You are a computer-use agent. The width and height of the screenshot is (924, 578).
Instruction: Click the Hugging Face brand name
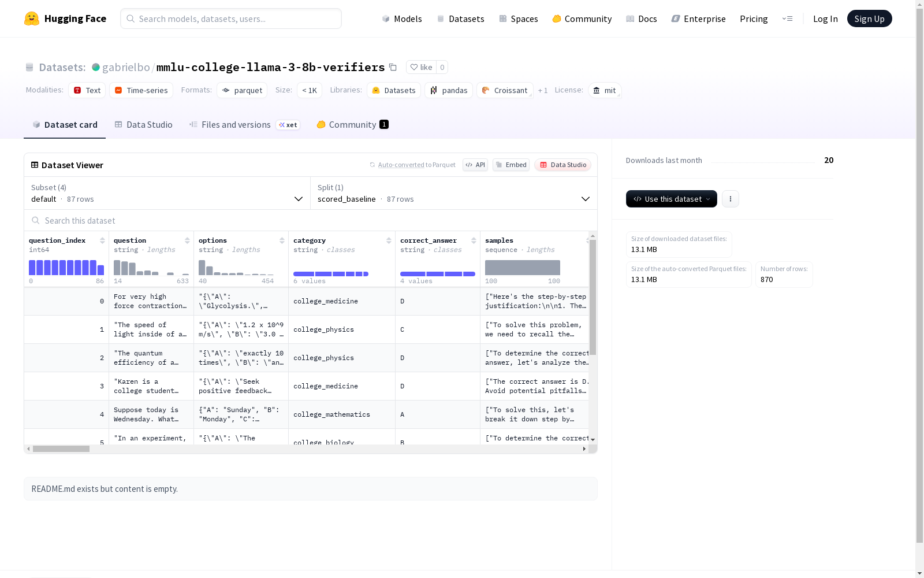click(x=75, y=18)
